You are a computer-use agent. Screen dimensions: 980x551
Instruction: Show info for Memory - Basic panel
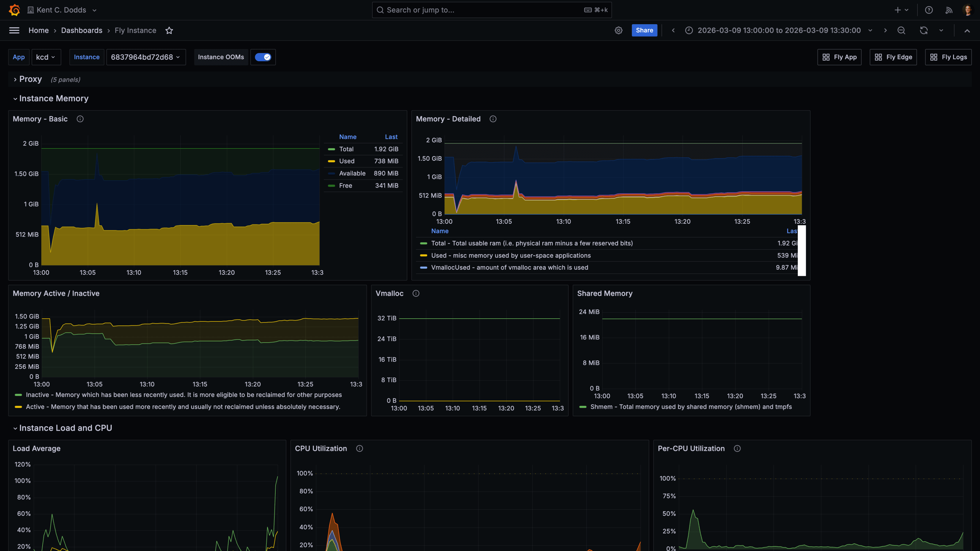[x=80, y=119]
